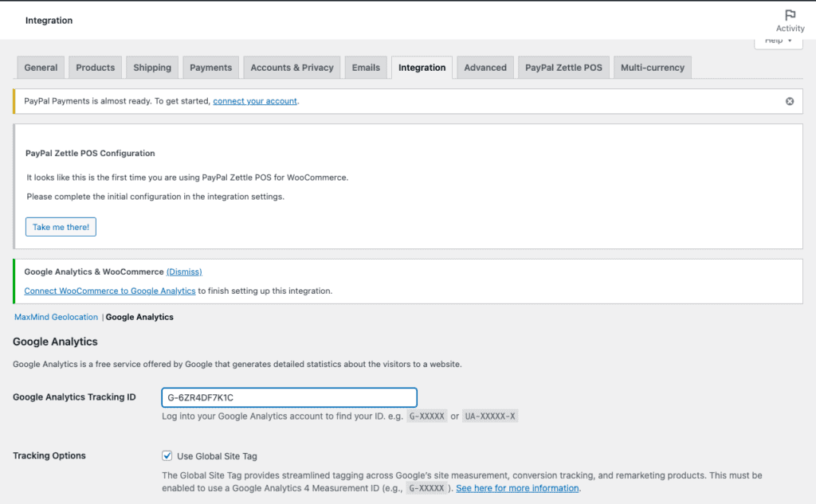
Task: Click the Tracking Options label
Action: pyautogui.click(x=49, y=455)
